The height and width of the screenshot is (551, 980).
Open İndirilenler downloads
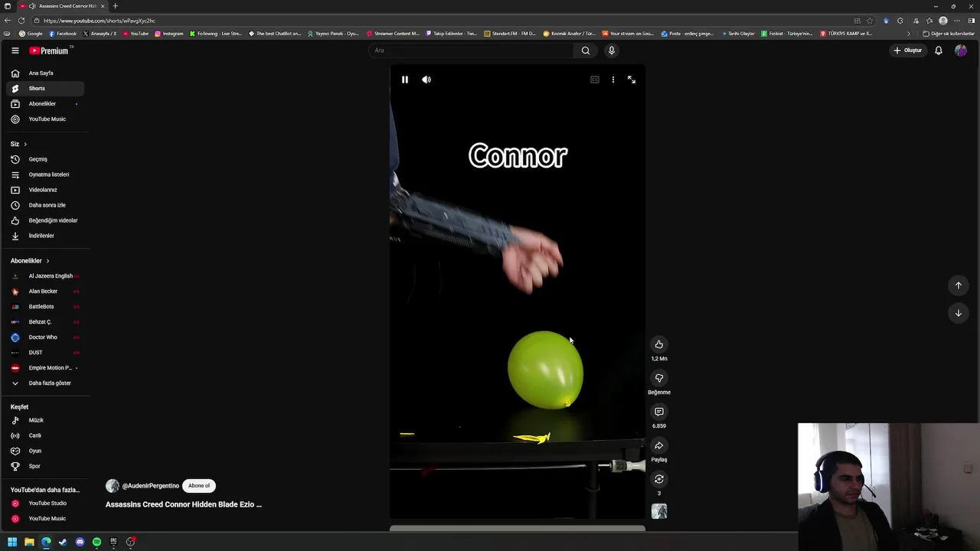46,236
